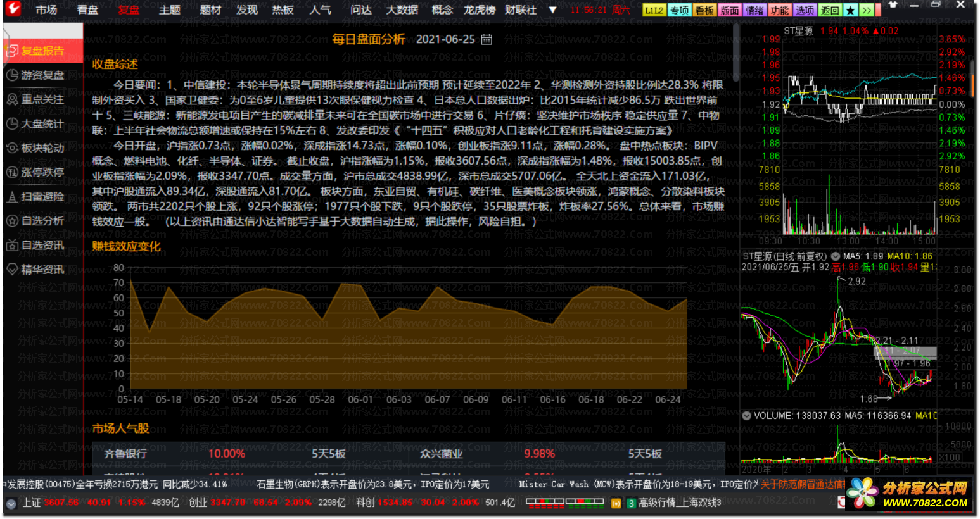Select 自选资讯 in the sidebar
This screenshot has width=980, height=519.
[x=42, y=245]
